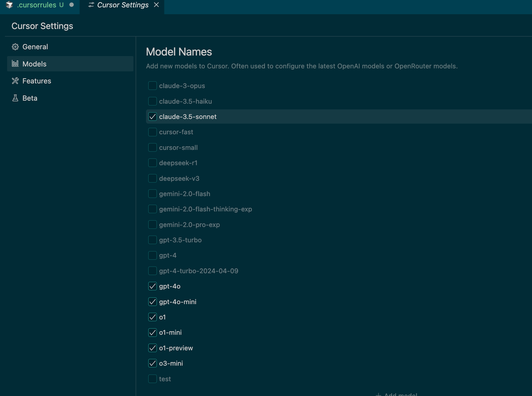This screenshot has width=532, height=396.
Task: Click the Model Names heading
Action: [x=179, y=52]
